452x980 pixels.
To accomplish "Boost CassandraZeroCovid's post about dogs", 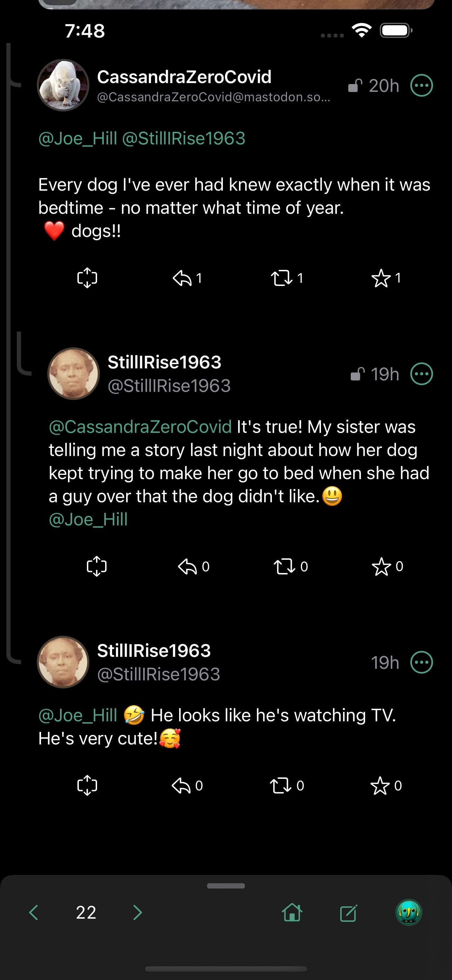I will click(x=282, y=278).
